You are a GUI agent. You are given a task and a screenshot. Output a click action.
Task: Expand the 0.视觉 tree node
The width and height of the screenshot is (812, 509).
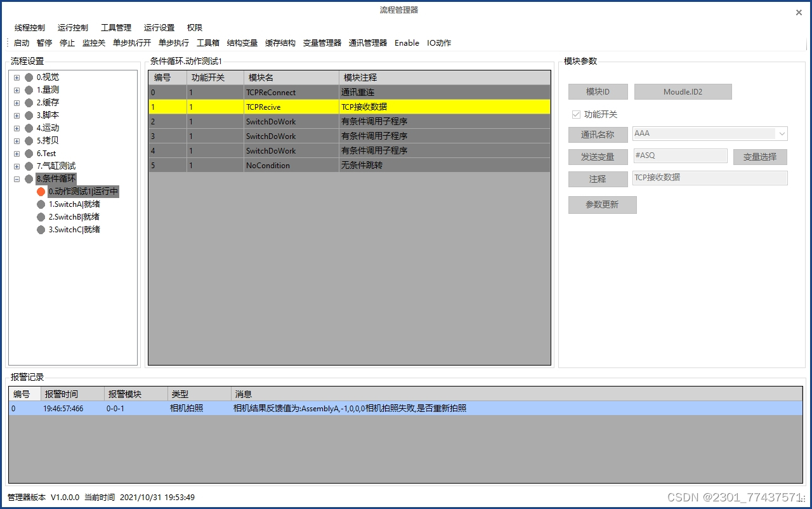coord(16,77)
